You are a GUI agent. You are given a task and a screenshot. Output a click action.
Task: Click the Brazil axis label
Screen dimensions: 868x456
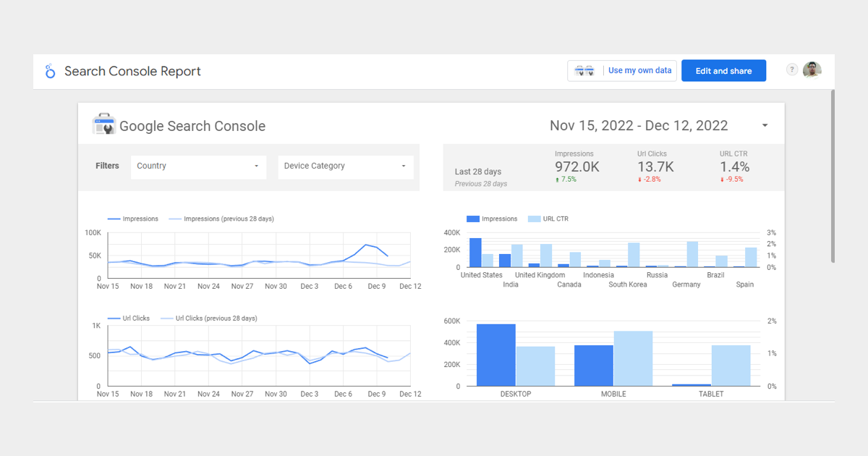point(715,275)
